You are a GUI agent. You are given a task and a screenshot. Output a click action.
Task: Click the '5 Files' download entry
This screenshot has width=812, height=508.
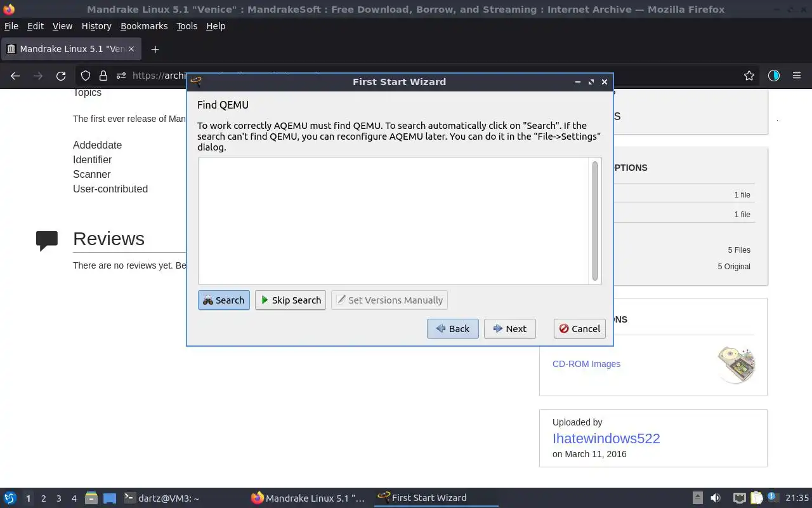coord(739,250)
